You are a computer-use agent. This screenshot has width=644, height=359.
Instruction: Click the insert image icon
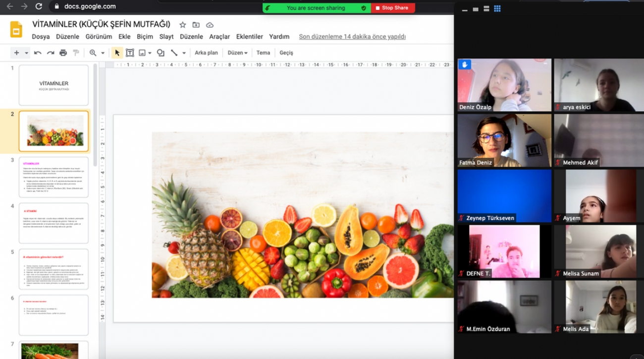[x=142, y=53]
